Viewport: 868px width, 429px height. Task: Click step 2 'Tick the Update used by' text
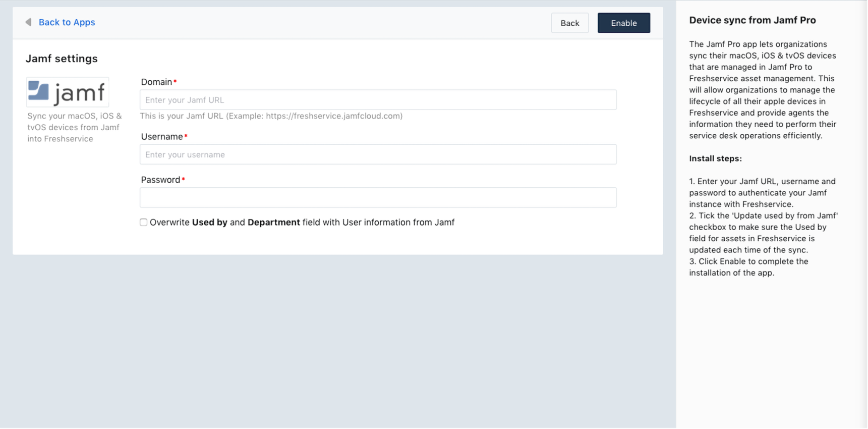tap(763, 233)
